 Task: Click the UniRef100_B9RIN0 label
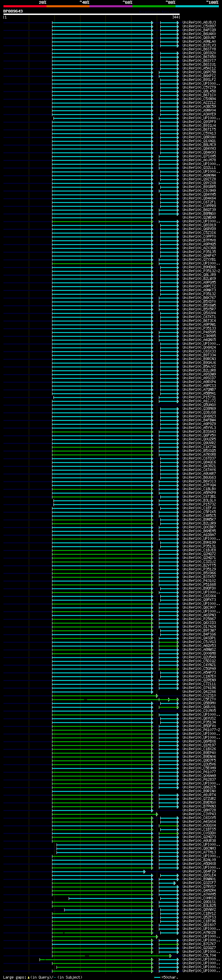199,791
